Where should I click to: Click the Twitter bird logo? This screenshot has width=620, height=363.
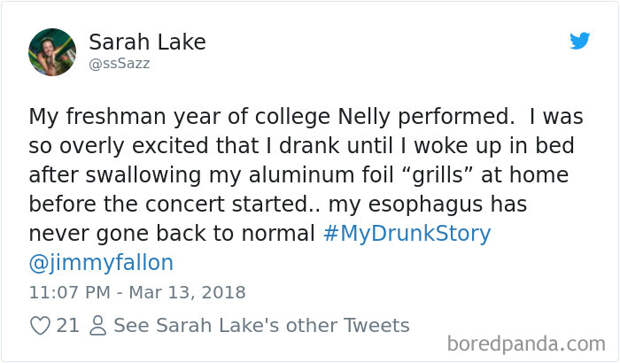(x=580, y=41)
